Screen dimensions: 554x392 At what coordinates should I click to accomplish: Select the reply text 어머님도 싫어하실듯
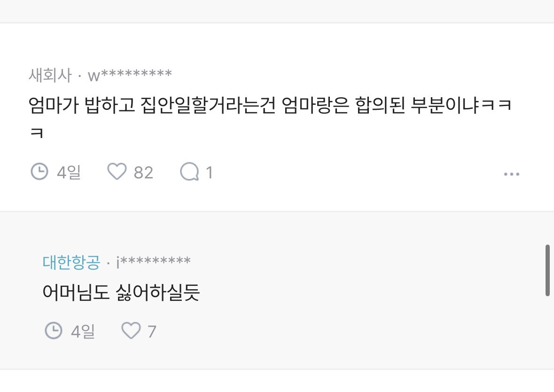[121, 293]
